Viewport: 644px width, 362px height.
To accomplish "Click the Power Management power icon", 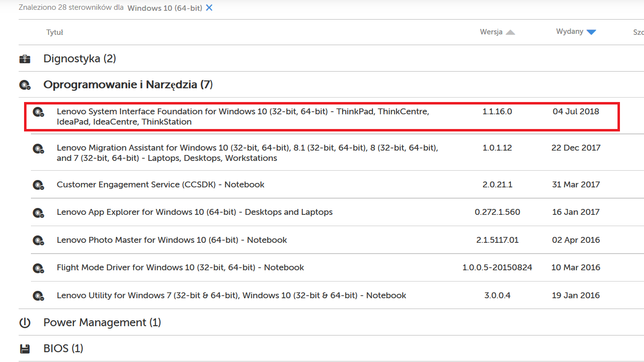I will 25,323.
